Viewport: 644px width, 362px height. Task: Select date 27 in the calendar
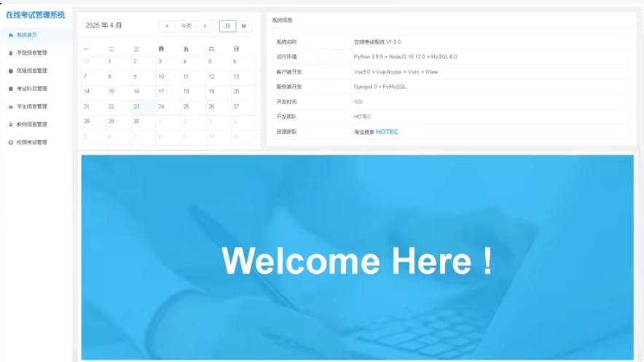pyautogui.click(x=236, y=107)
